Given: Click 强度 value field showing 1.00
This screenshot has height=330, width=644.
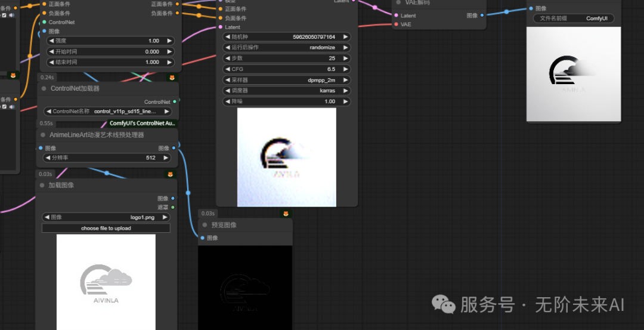Looking at the screenshot, I should [110, 41].
